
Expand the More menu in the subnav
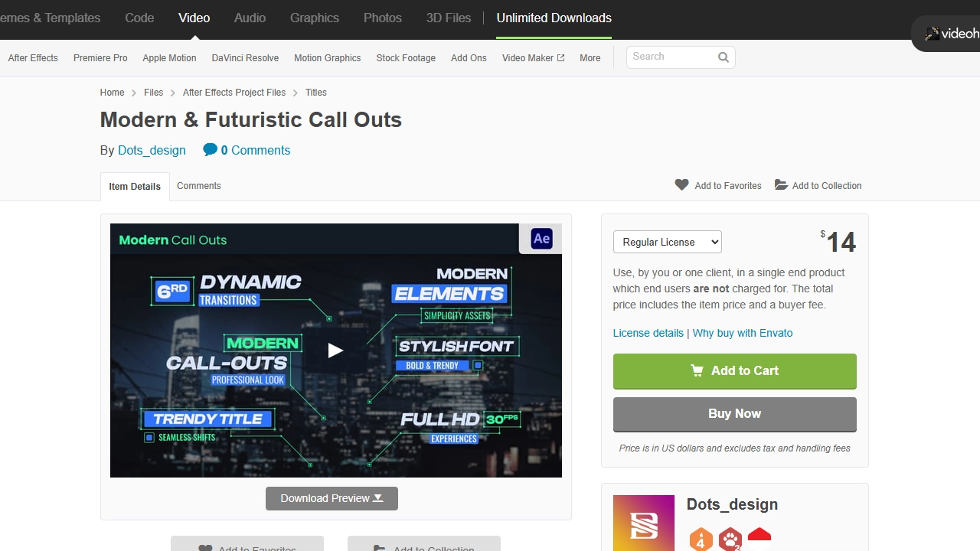click(x=590, y=58)
